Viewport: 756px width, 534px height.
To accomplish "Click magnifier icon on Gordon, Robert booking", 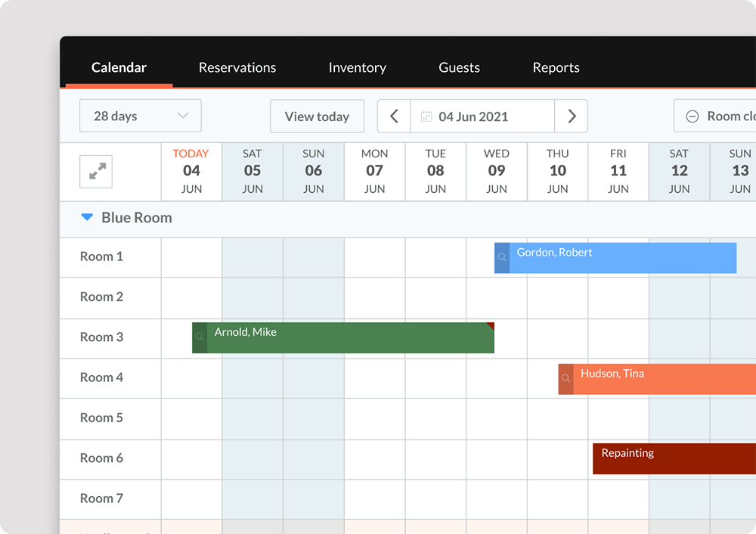I will click(x=502, y=258).
